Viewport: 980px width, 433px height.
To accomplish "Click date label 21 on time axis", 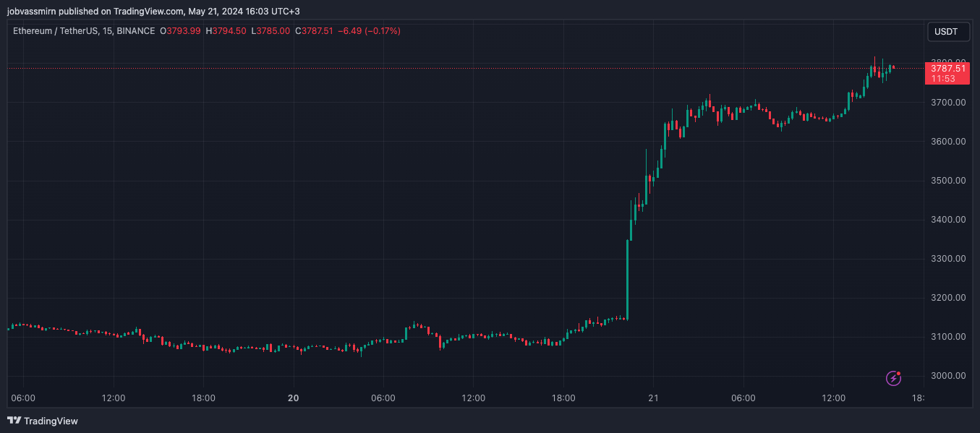I will [653, 398].
